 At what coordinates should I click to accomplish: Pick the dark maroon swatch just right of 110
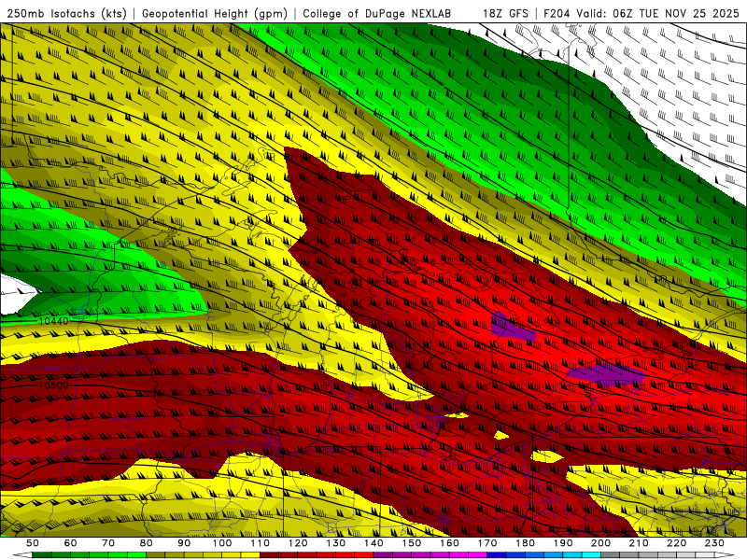coord(269,555)
